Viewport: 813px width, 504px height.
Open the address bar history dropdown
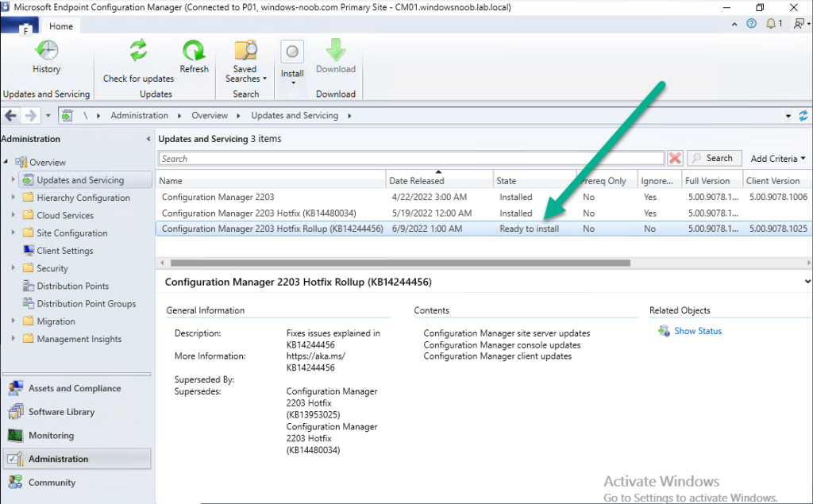[x=788, y=116]
